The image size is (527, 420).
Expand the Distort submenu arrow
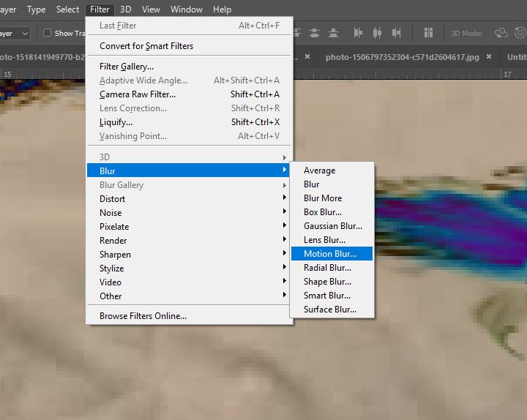284,198
